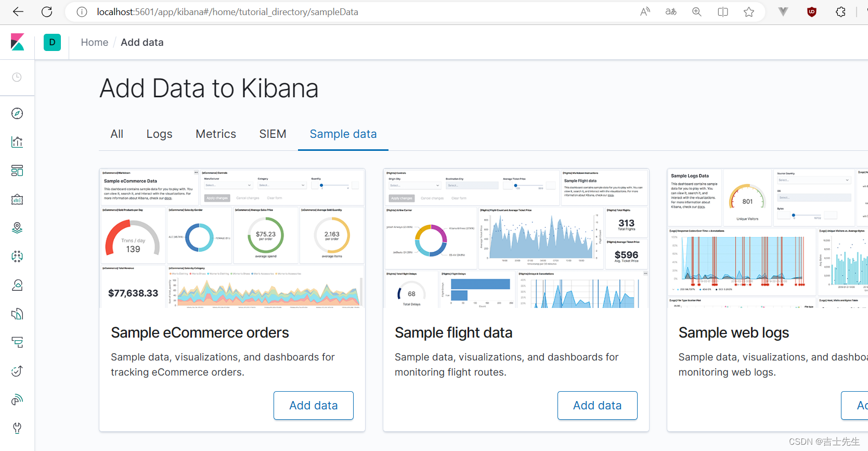
Task: Click Sample eCommerce orders title
Action: point(200,333)
